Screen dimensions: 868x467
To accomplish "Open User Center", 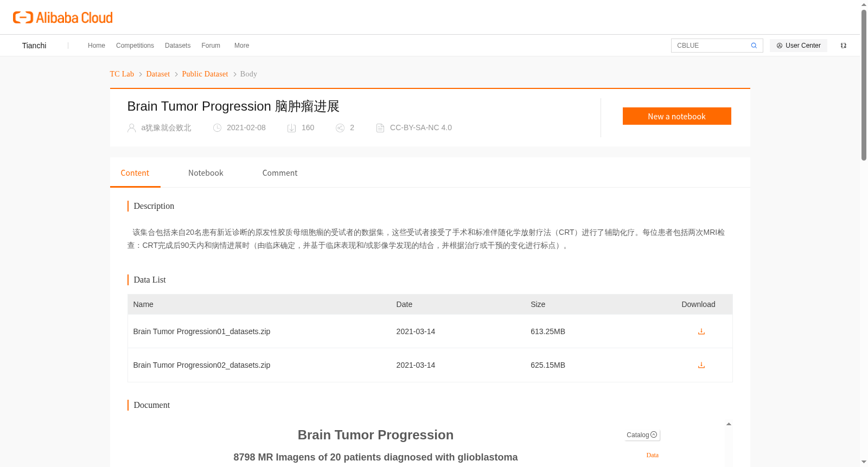I will pos(798,46).
